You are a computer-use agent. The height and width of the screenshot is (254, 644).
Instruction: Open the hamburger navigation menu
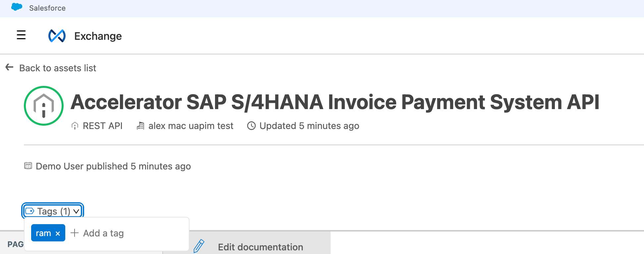[21, 35]
